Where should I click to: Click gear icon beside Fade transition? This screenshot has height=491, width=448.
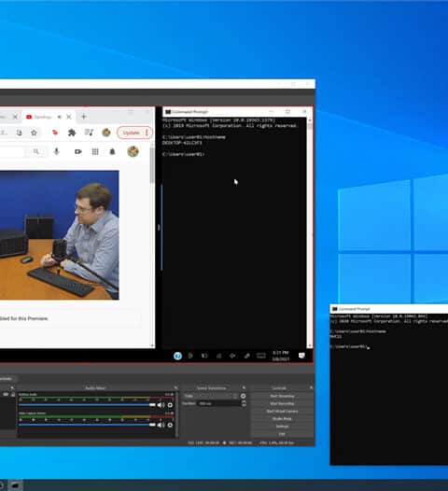[243, 396]
